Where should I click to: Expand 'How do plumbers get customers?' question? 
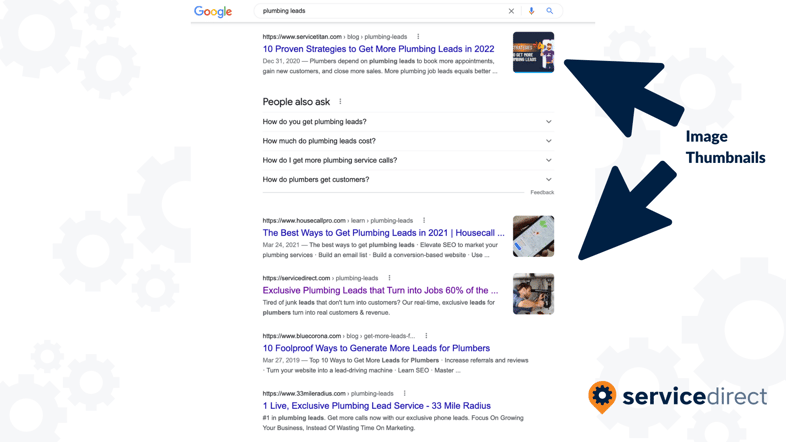(x=408, y=179)
